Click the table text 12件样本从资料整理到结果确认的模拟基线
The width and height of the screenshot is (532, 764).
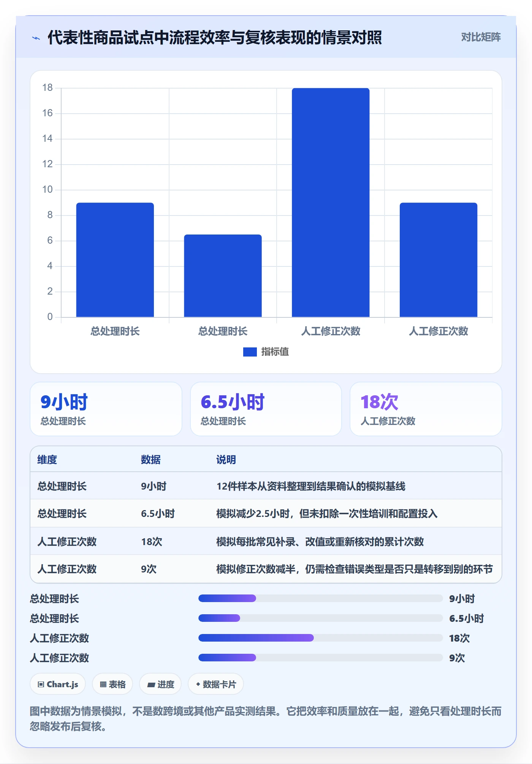click(311, 486)
